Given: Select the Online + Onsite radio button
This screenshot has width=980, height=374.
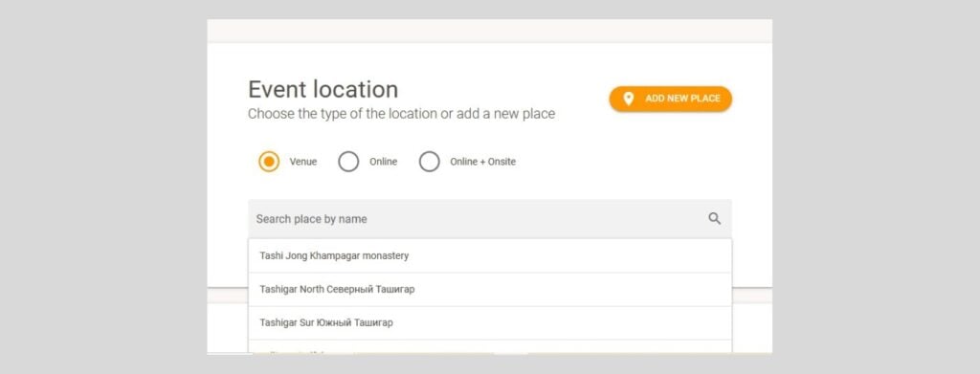Looking at the screenshot, I should click(430, 162).
